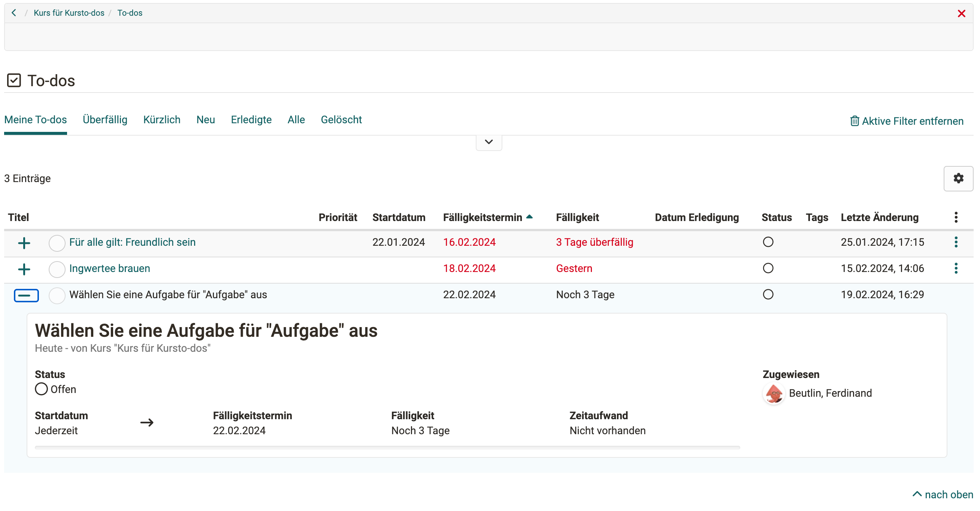Open the column options three-dot menu
980x511 pixels.
956,217
